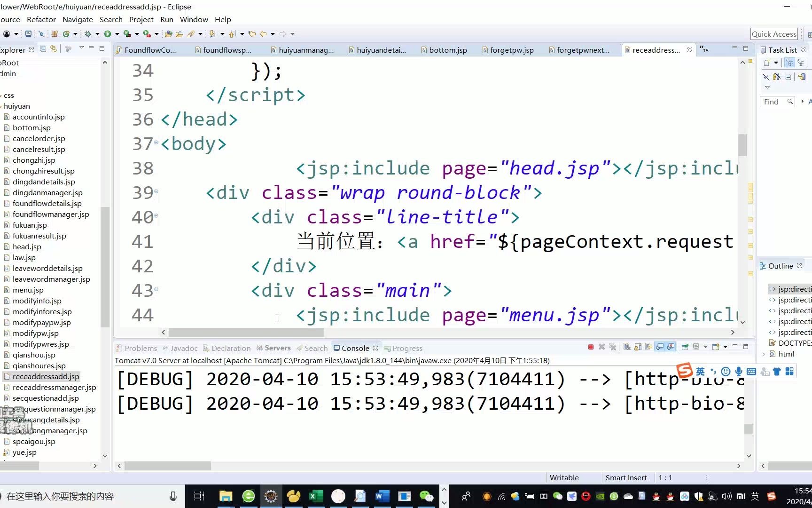This screenshot has width=812, height=508.
Task: Select receaddressmanager.jsp in Explorer tree
Action: (54, 387)
